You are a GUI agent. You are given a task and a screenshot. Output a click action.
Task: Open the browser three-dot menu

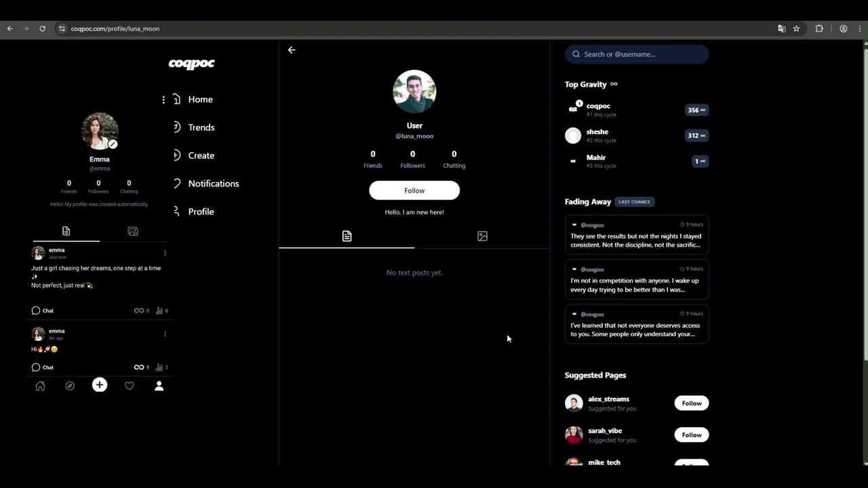click(x=859, y=28)
